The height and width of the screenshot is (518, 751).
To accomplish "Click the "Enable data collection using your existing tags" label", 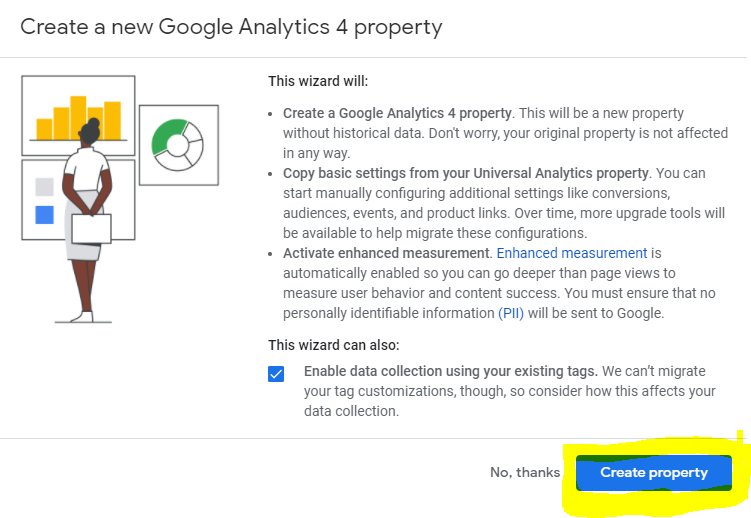I will click(450, 371).
